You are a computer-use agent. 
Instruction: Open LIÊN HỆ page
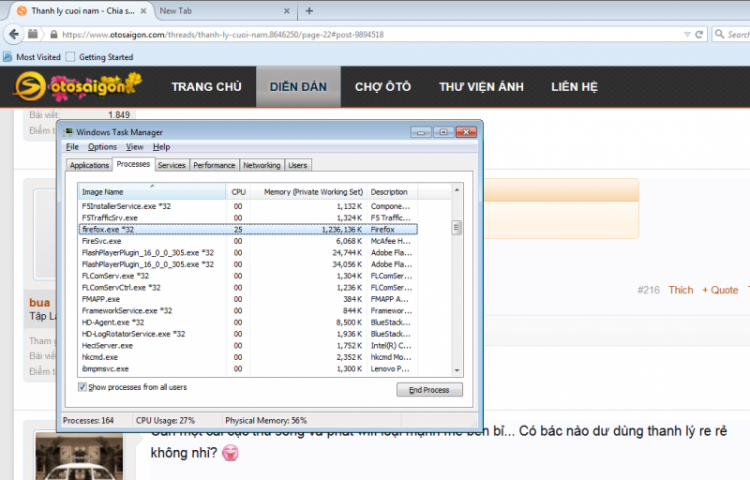(574, 87)
